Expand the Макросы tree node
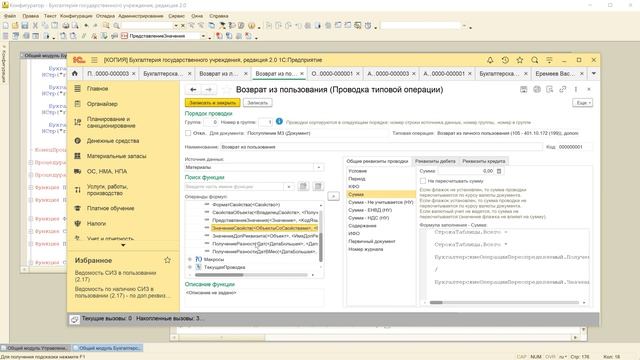 pyautogui.click(x=190, y=259)
